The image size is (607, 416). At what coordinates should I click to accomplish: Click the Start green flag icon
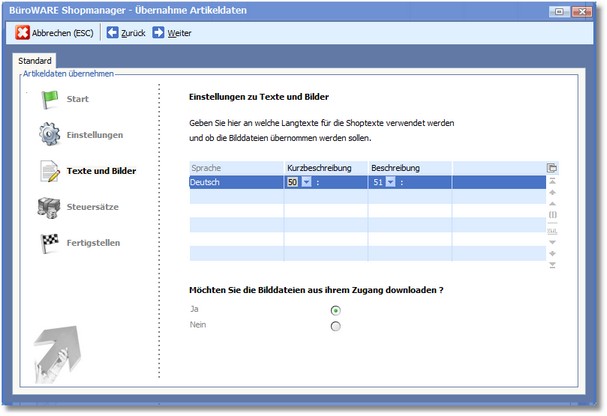pos(50,99)
